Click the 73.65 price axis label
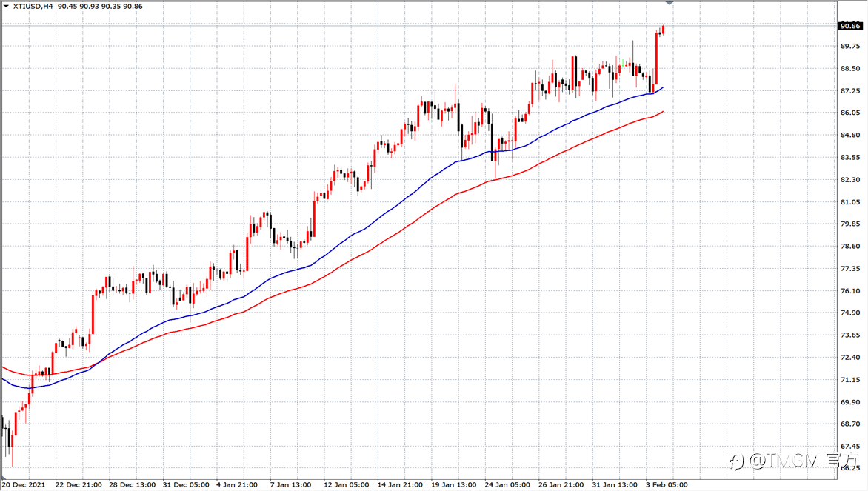The height and width of the screenshot is (491, 868). 850,335
